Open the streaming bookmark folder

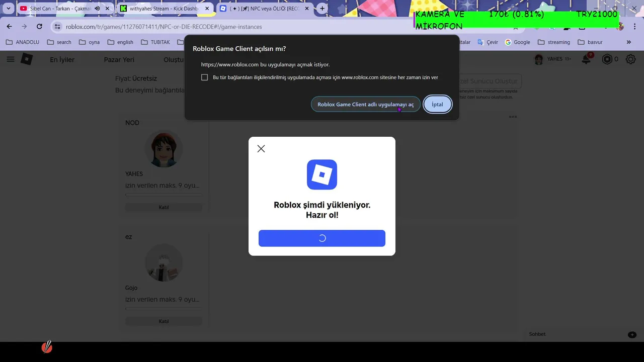(554, 42)
